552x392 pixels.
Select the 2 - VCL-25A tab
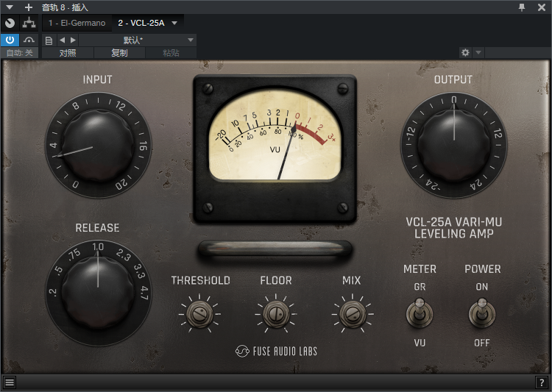pos(141,24)
